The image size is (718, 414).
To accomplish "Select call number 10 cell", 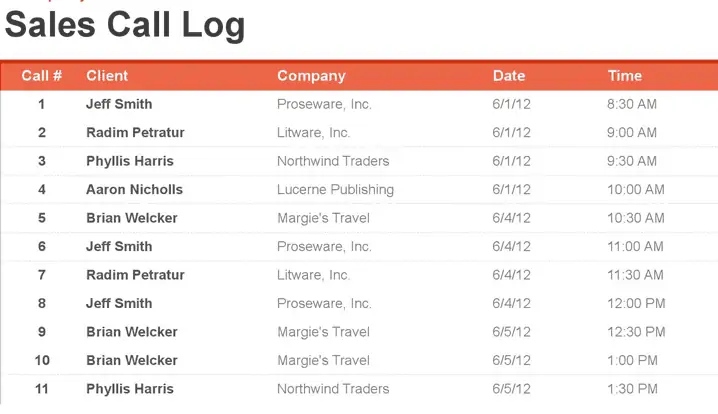I will [42, 360].
